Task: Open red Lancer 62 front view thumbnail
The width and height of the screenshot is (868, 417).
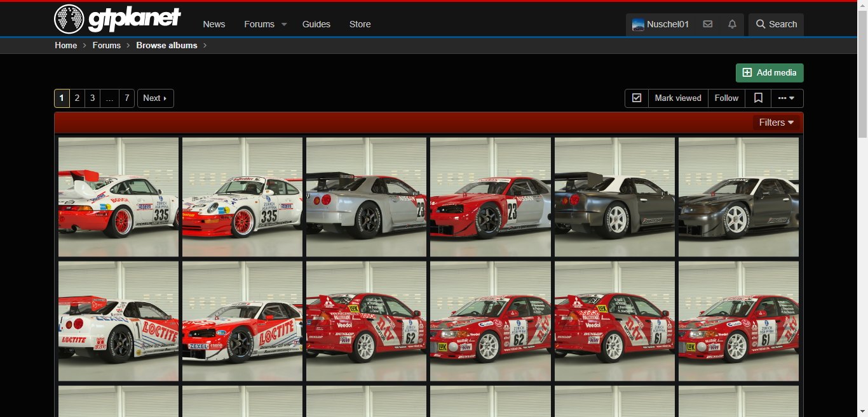Action: (x=490, y=321)
